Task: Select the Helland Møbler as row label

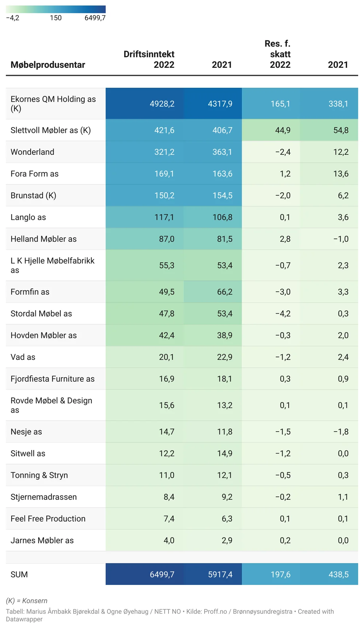Action: 44,239
